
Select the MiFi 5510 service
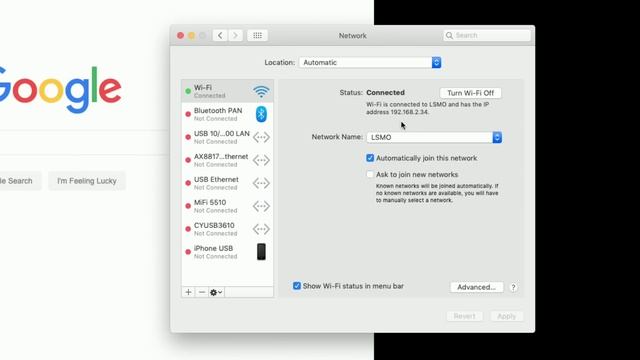pyautogui.click(x=227, y=206)
